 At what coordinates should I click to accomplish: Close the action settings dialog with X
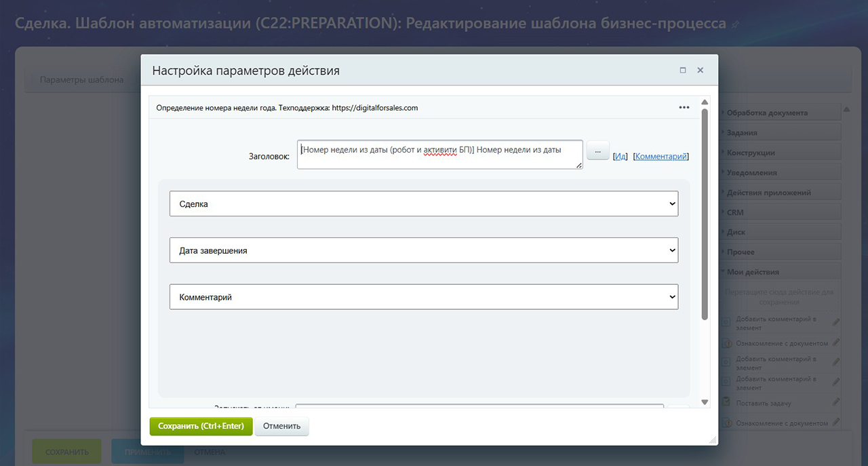click(701, 70)
